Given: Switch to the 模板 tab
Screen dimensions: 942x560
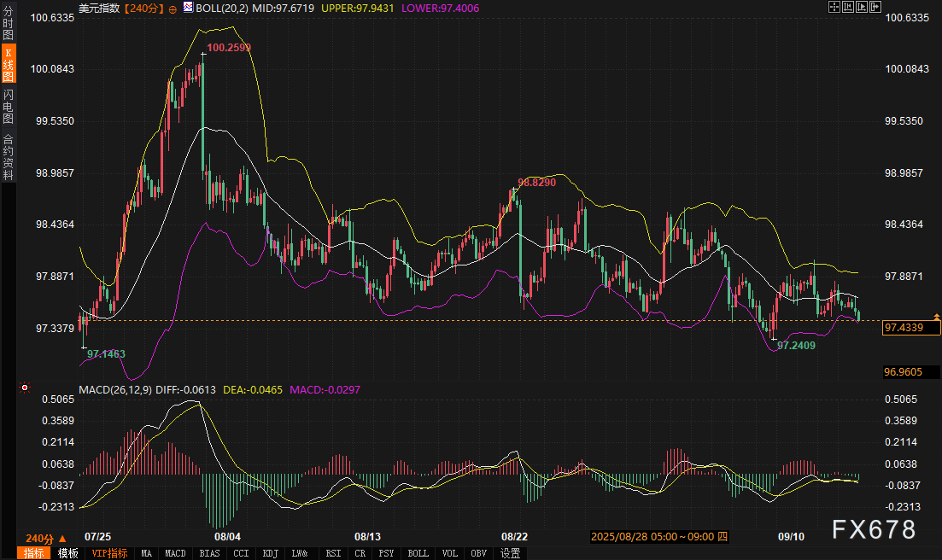Looking at the screenshot, I should (68, 553).
